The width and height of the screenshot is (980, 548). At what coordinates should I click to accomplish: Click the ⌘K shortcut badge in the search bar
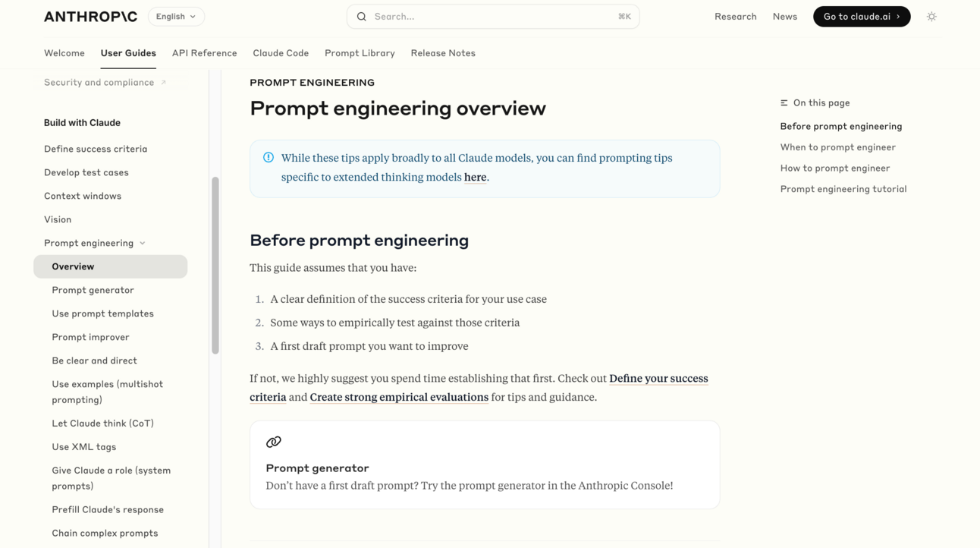click(x=622, y=16)
